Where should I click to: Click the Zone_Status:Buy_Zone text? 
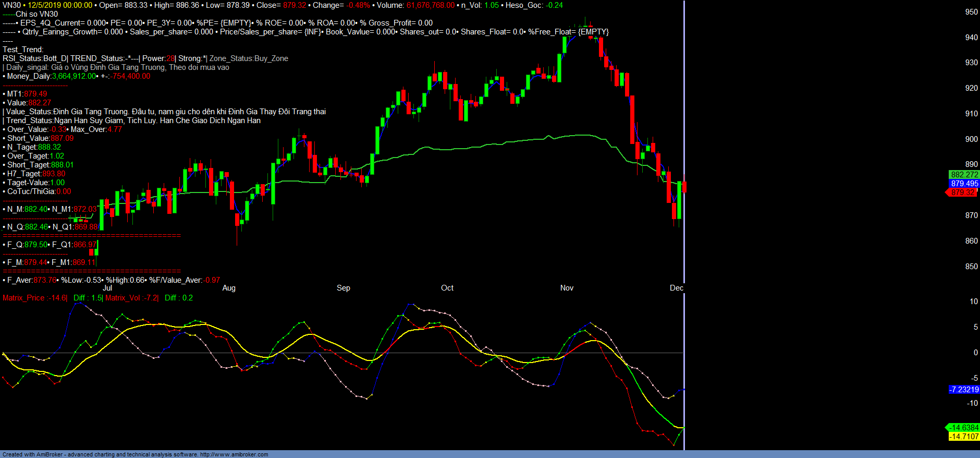(x=249, y=58)
